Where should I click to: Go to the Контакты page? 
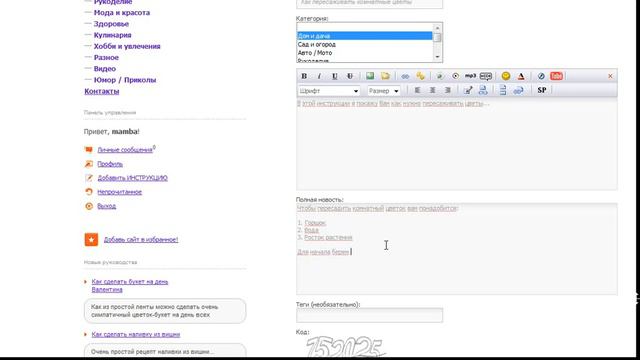tap(102, 91)
